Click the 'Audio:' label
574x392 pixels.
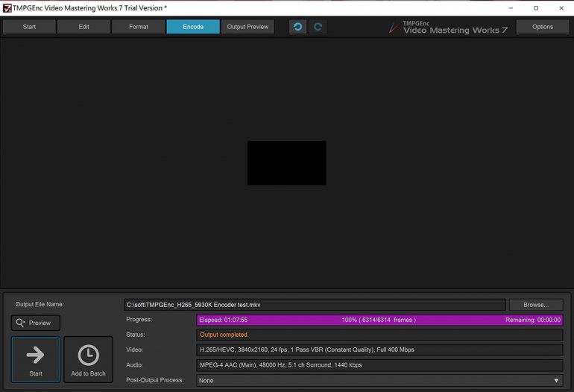[x=134, y=365]
